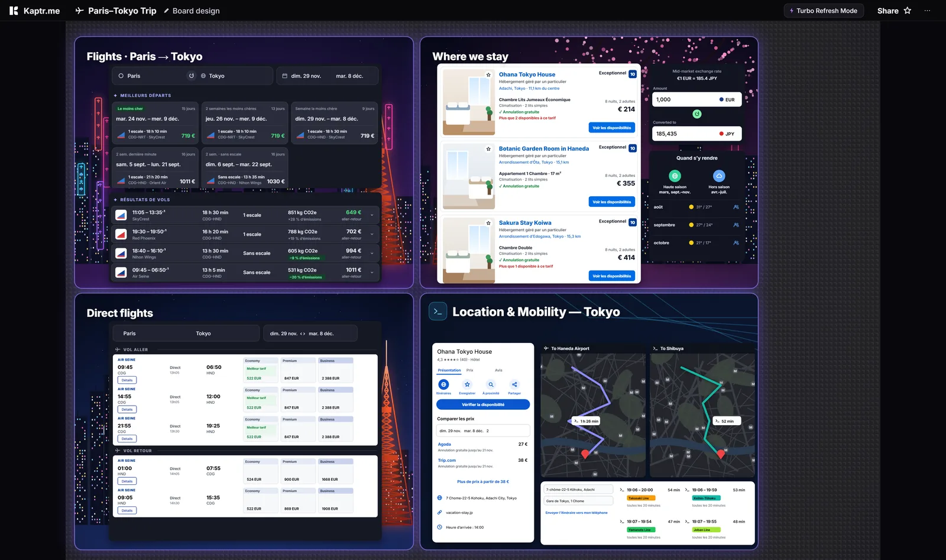Image resolution: width=946 pixels, height=560 pixels.
Task: Select the 2 sem. sans escale 1030 € card
Action: pyautogui.click(x=245, y=169)
